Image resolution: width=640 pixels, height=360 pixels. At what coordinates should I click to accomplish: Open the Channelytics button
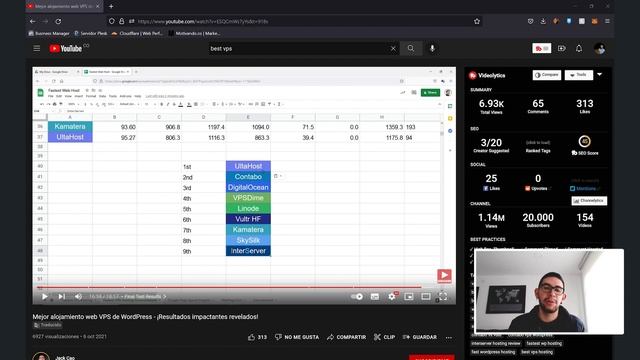pos(589,201)
